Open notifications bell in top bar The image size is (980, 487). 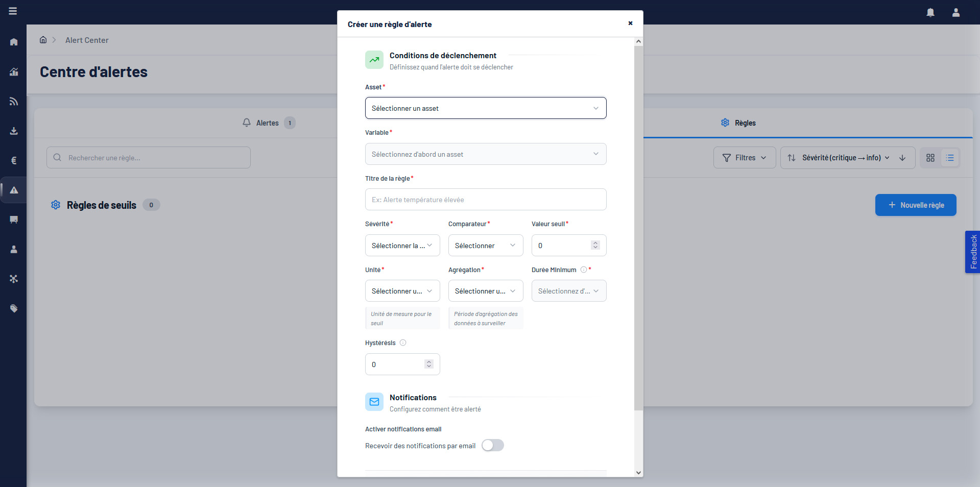[930, 12]
